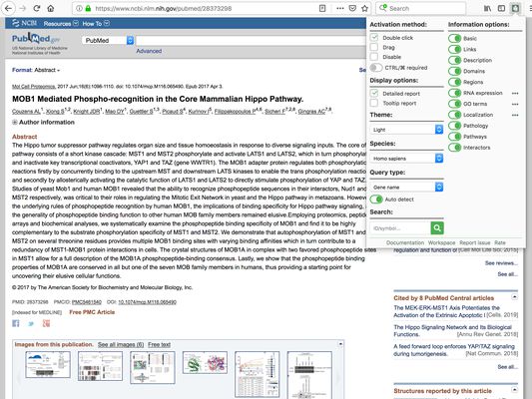Turn off the Auto detect switch
Screen dimensions: 532x399
click(376, 199)
